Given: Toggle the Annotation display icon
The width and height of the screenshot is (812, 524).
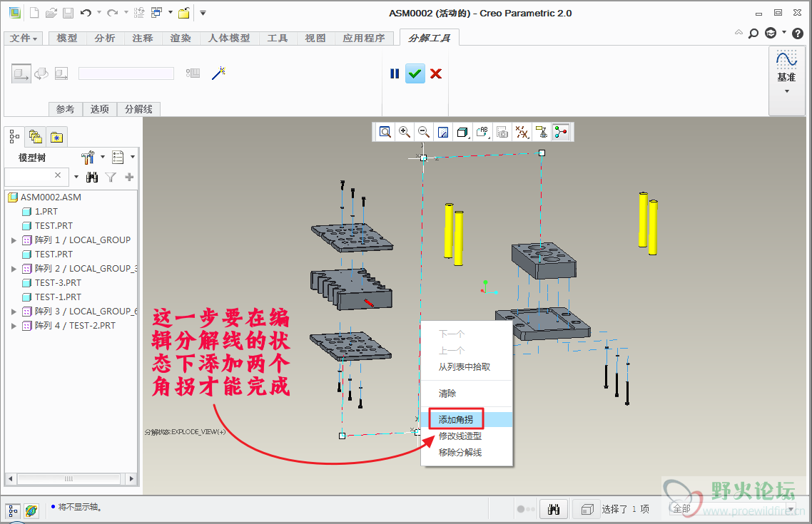Looking at the screenshot, I should pos(542,133).
